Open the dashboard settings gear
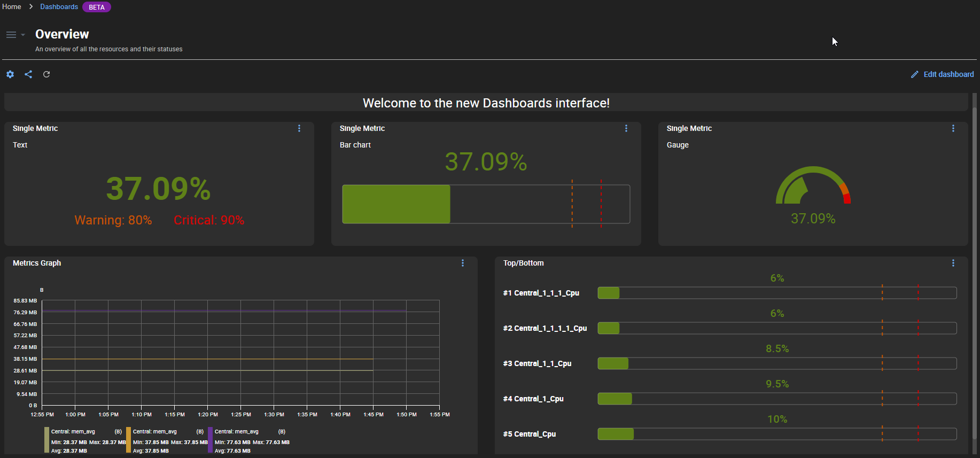The height and width of the screenshot is (458, 980). click(10, 74)
